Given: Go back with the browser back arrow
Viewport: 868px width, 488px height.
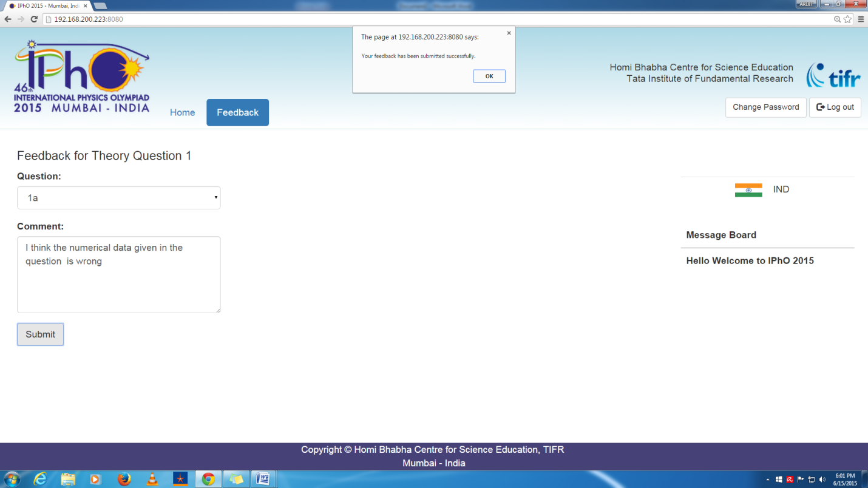Looking at the screenshot, I should (x=8, y=19).
